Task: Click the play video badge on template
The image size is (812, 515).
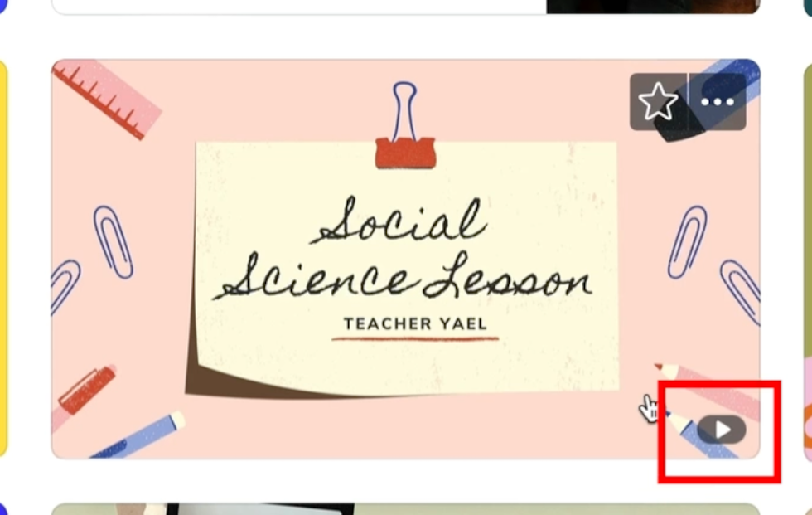Action: tap(722, 429)
